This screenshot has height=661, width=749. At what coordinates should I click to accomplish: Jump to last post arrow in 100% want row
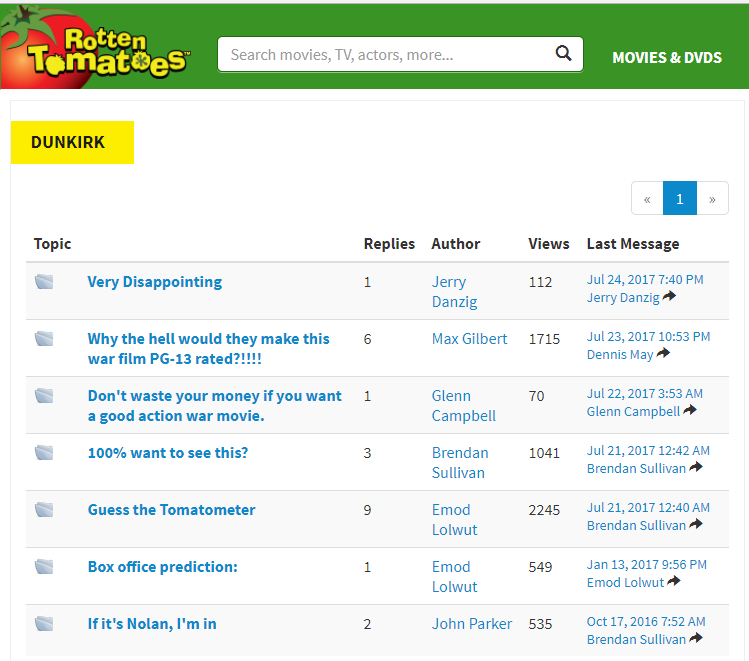click(x=696, y=467)
